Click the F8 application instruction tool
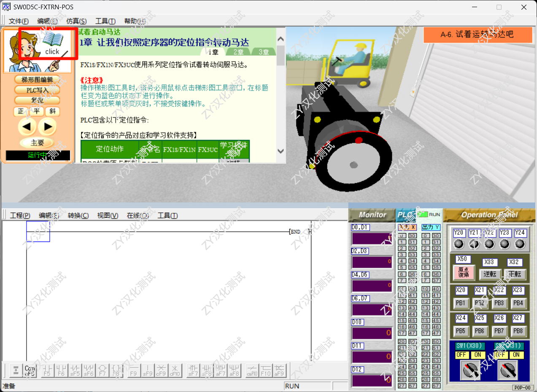The width and height of the screenshot is (537, 392). [116, 370]
